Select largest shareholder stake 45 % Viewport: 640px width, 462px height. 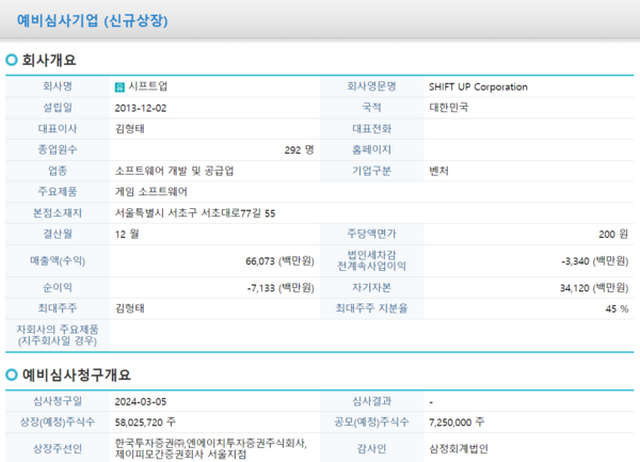coord(617,309)
